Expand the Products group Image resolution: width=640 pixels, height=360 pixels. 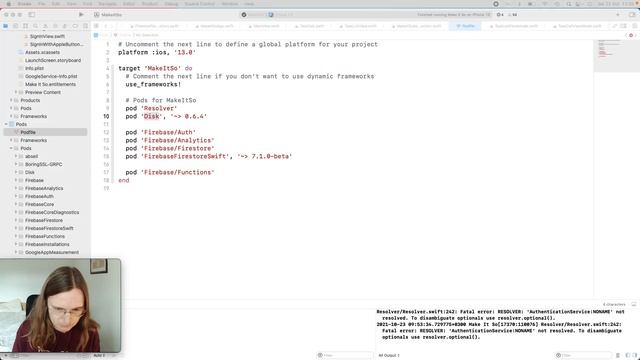pos(11,100)
